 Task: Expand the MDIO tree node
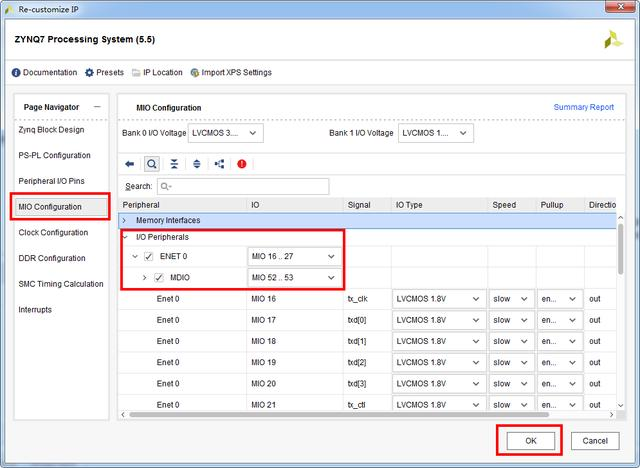(x=144, y=277)
